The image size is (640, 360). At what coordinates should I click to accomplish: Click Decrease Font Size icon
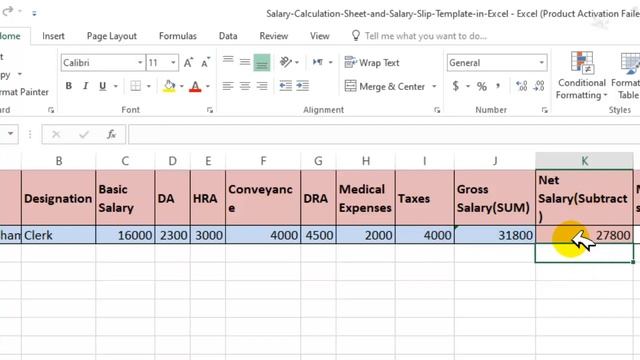(205, 63)
